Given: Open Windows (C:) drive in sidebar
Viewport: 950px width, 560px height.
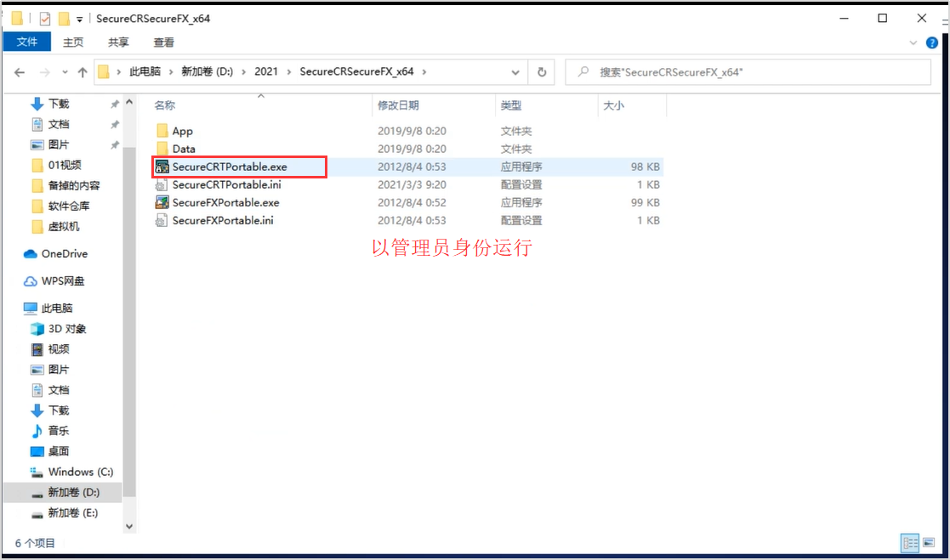Looking at the screenshot, I should [81, 472].
